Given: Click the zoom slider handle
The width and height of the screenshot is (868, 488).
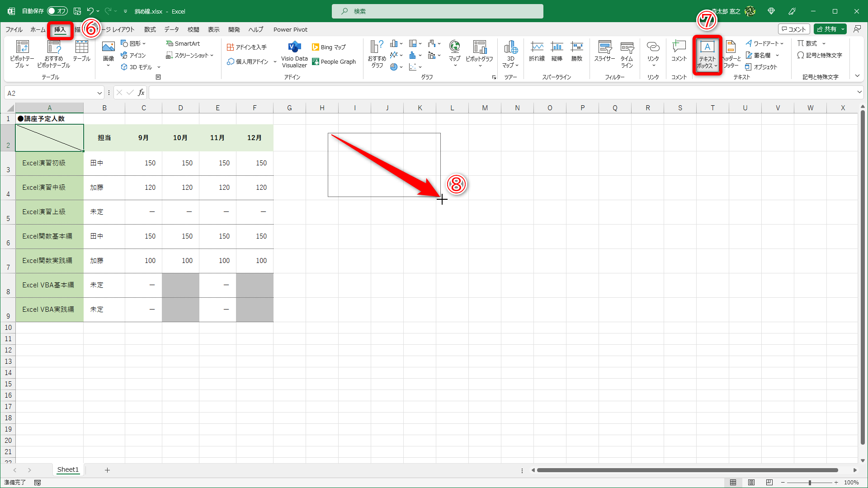Looking at the screenshot, I should (x=810, y=483).
